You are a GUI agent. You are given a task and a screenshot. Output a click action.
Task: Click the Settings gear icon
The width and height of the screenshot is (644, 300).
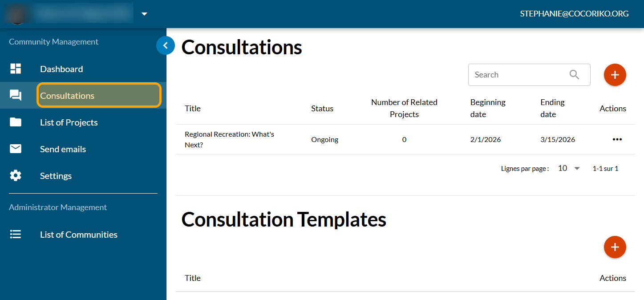pos(16,176)
